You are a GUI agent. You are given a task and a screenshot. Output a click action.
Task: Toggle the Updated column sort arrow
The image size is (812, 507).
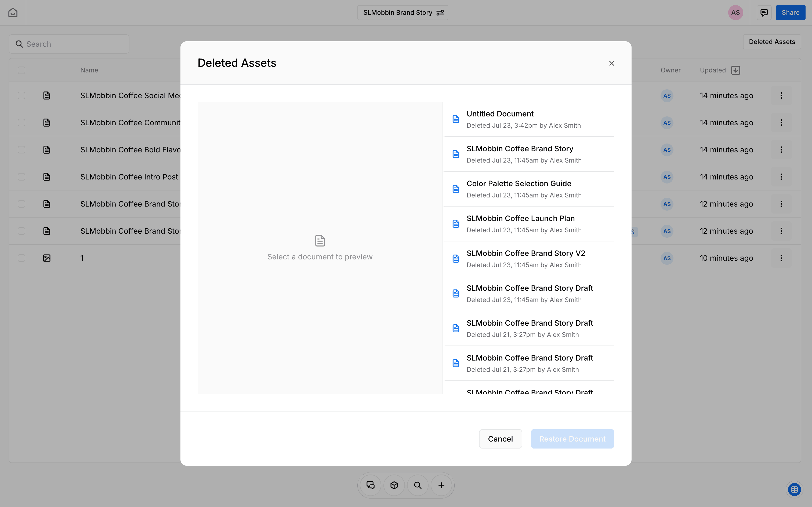[735, 70]
